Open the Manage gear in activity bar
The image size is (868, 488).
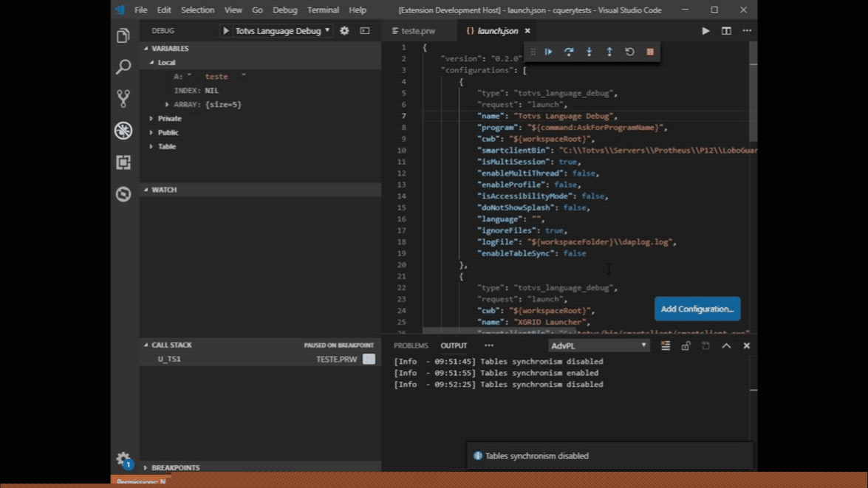pos(123,459)
